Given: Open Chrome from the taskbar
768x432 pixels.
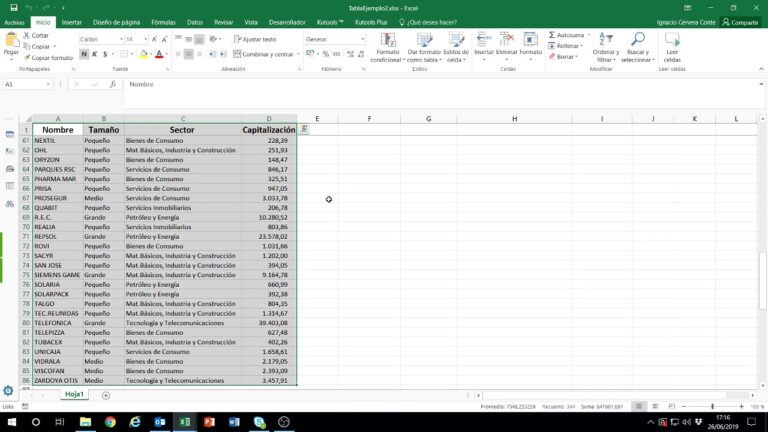Looking at the screenshot, I should point(110,422).
